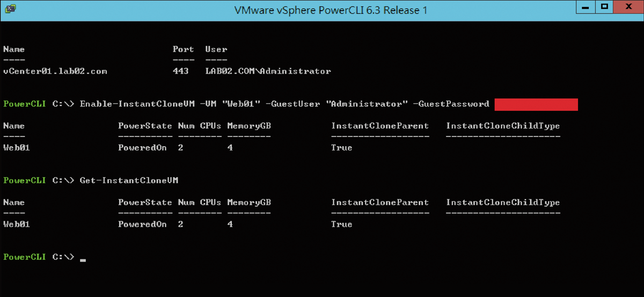Click the Get-InstantCloneVM command text
The width and height of the screenshot is (644, 297).
tap(129, 180)
